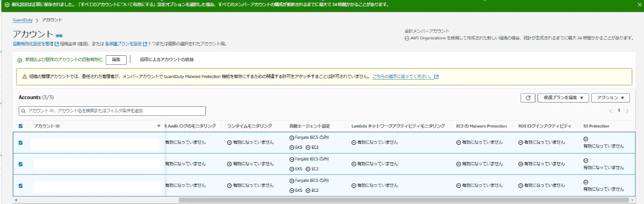Click the GuardDuty breadcrumb link
This screenshot has height=204, width=644.
23,20
